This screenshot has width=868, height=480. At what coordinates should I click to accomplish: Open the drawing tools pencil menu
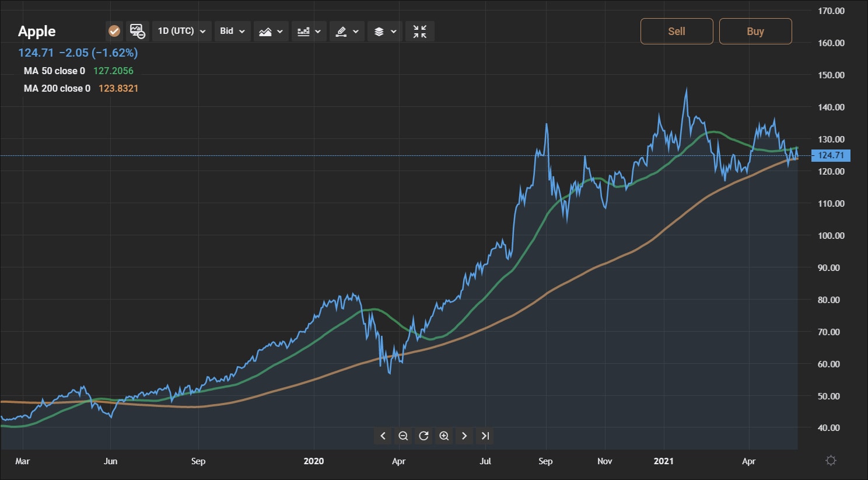(347, 32)
